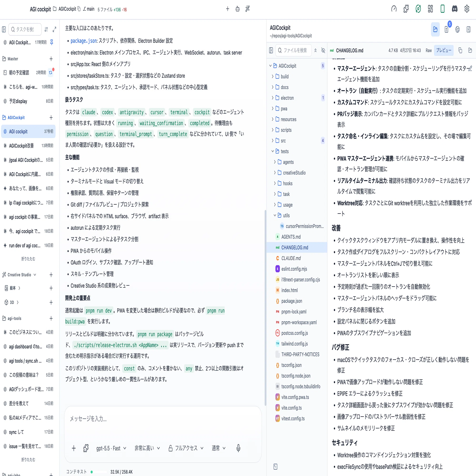
Task: Focus the ファイルを検索 search field
Action: click(x=293, y=50)
